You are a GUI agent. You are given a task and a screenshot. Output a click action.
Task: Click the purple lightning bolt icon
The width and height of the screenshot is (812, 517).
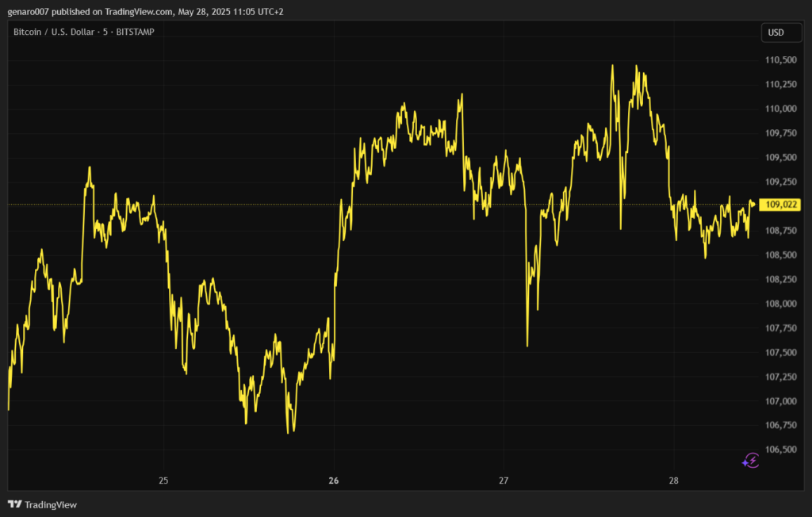click(x=750, y=461)
